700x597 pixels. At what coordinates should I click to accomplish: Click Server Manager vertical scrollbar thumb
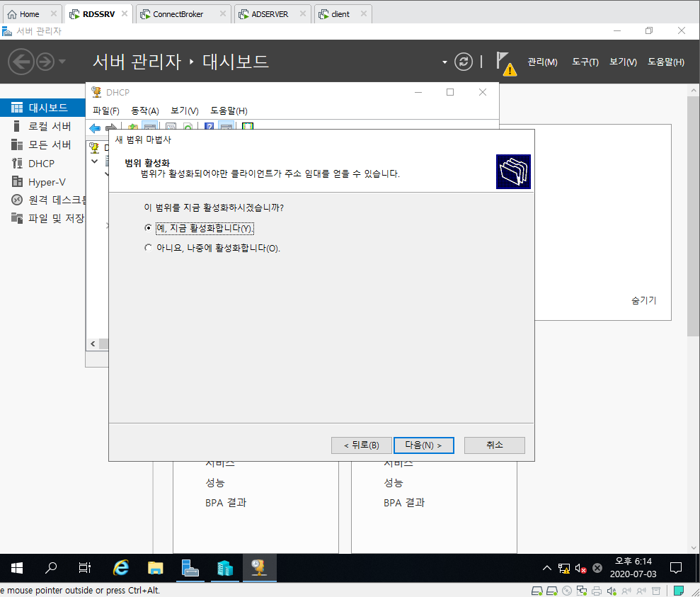pos(694,216)
